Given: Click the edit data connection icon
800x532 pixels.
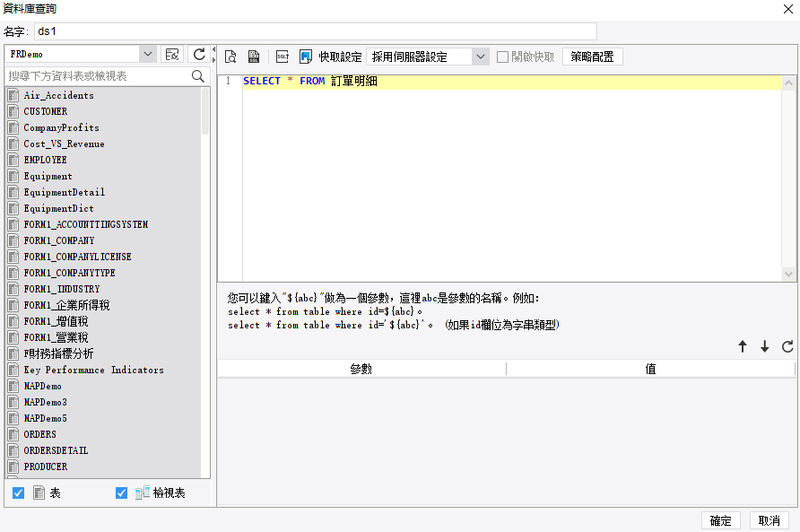Looking at the screenshot, I should tap(172, 54).
